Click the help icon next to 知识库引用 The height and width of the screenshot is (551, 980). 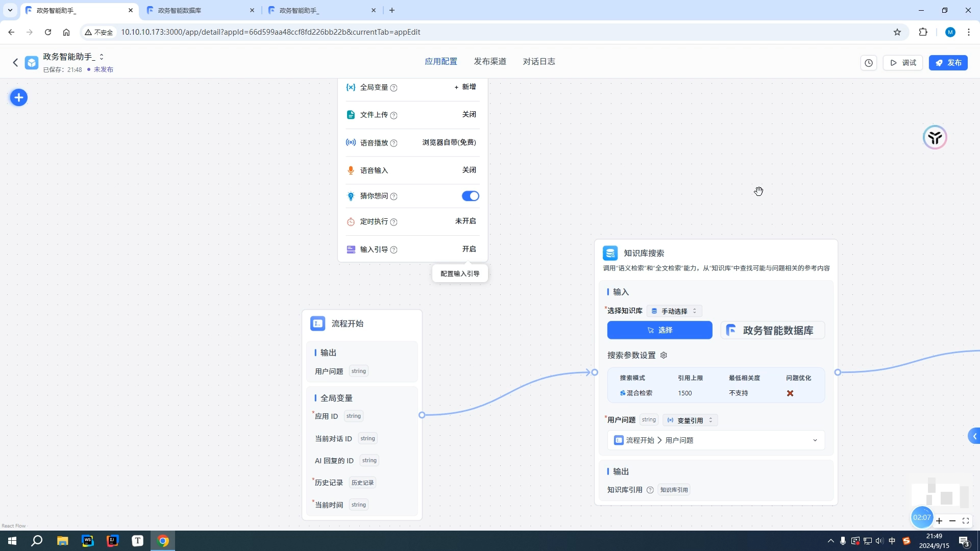650,490
